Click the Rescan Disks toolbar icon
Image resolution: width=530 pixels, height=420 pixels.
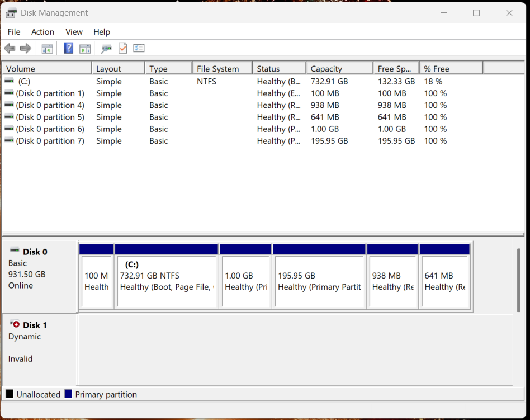(106, 49)
